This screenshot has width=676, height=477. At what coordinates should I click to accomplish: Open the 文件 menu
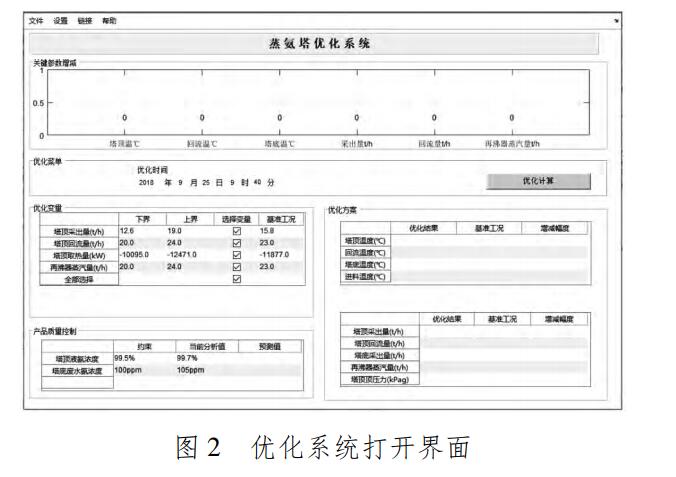point(35,21)
